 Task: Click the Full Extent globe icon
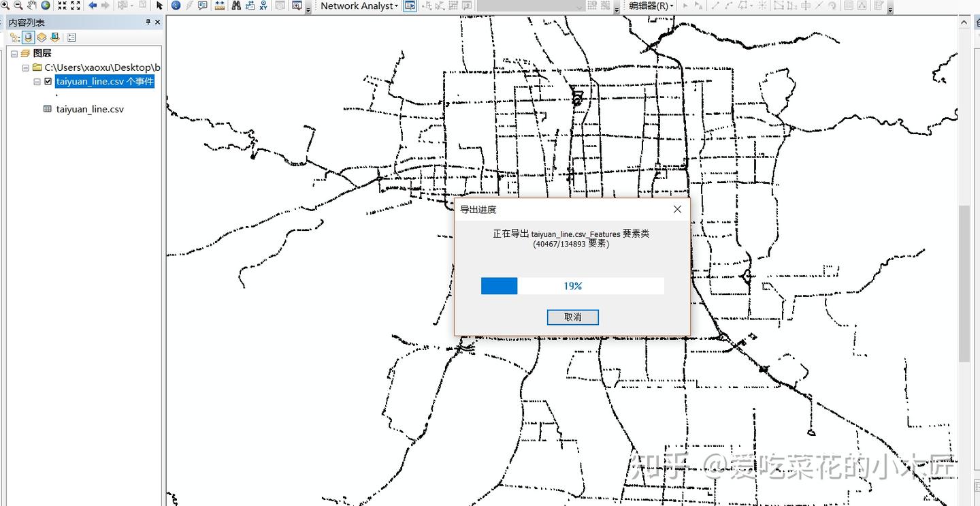[46, 5]
